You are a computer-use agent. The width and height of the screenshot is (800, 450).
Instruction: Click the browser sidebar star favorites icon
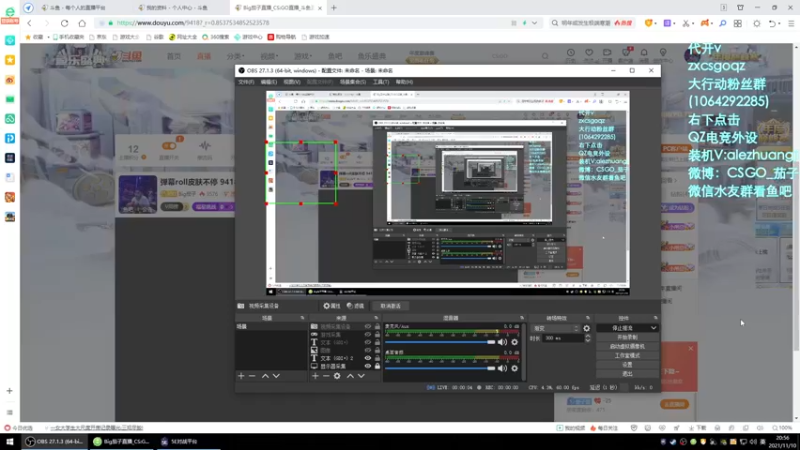tap(10, 60)
